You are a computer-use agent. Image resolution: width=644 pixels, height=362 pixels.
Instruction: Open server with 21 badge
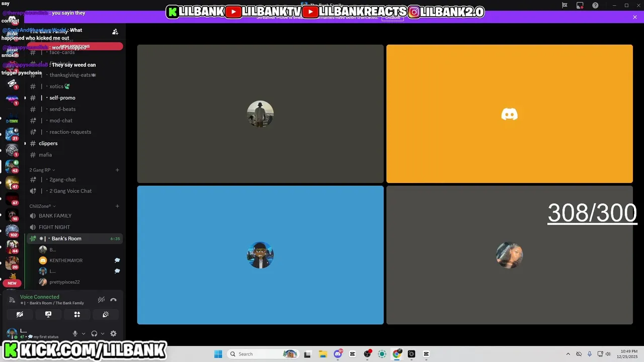click(x=12, y=135)
